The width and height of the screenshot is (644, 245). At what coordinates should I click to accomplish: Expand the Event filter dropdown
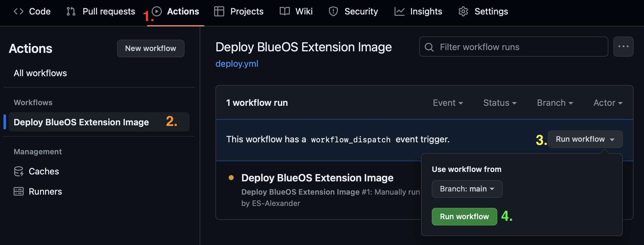tap(448, 103)
